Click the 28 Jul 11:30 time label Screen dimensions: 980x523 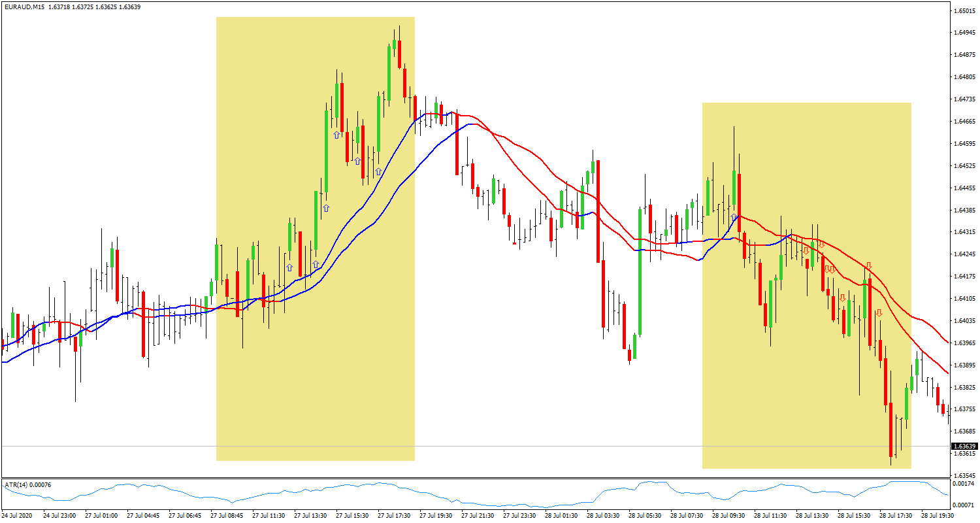pyautogui.click(x=771, y=516)
